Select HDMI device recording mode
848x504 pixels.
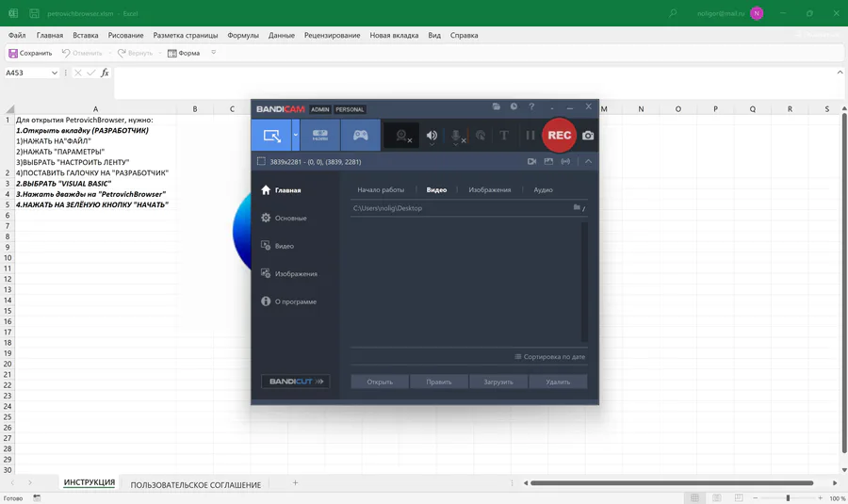pyautogui.click(x=320, y=136)
